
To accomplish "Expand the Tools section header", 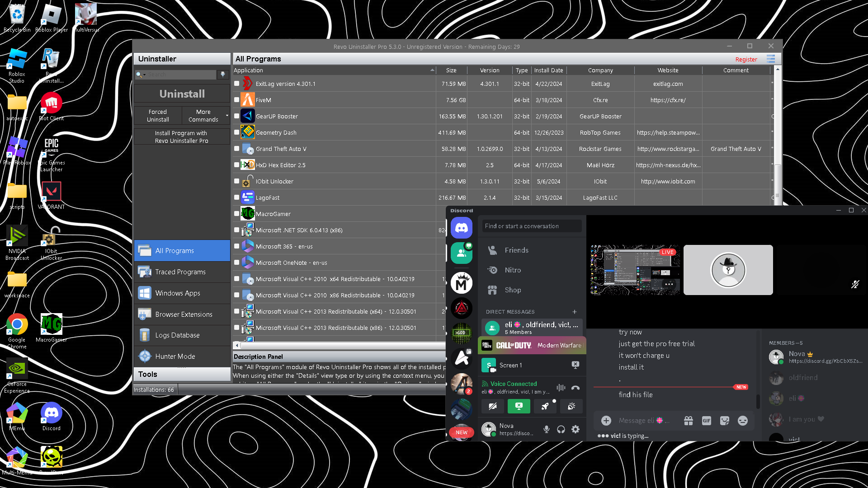I will tap(182, 374).
